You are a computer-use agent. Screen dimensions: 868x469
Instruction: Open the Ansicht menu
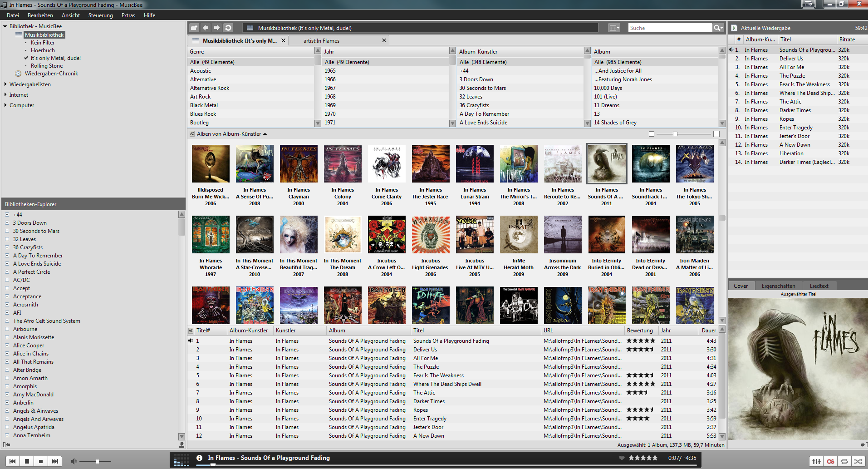[71, 15]
